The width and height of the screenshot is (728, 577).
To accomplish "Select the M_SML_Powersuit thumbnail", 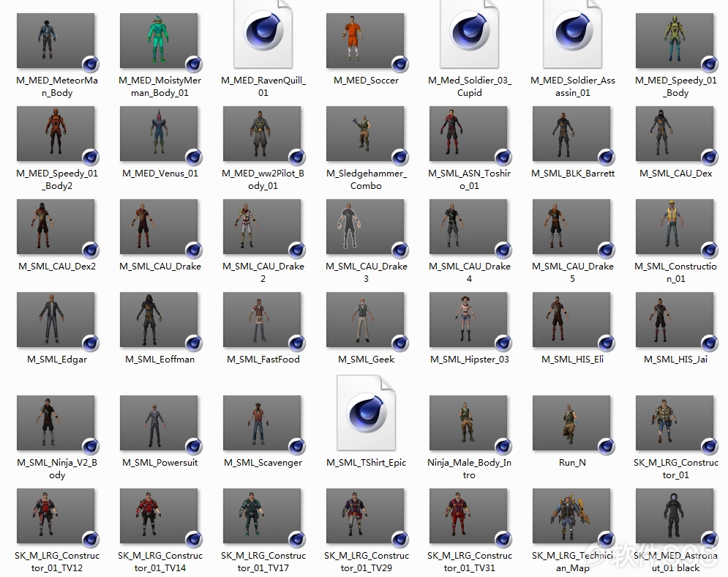I will (x=159, y=422).
